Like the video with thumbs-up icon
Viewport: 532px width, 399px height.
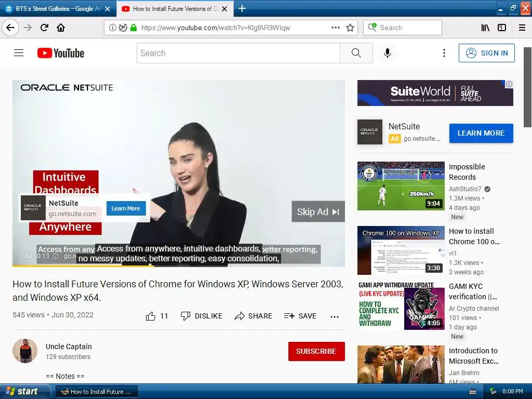(x=151, y=316)
